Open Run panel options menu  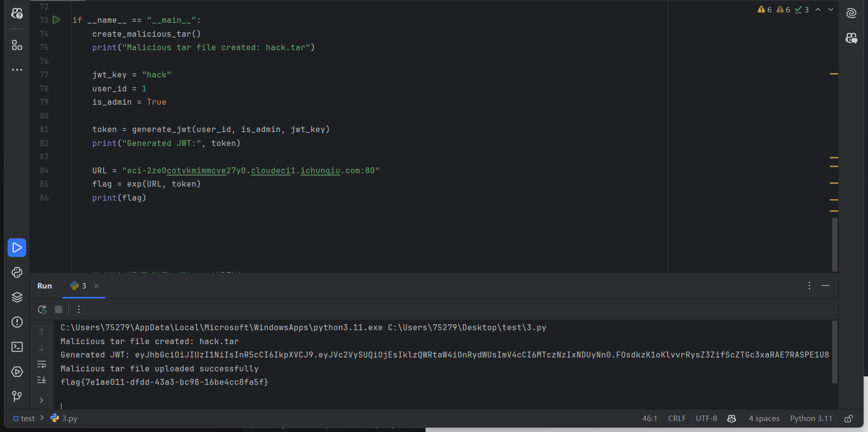pyautogui.click(x=809, y=286)
